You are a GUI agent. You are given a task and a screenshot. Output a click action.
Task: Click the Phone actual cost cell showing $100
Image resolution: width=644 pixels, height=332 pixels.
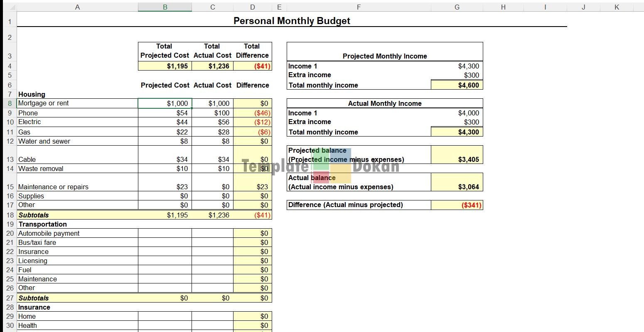[x=212, y=113]
